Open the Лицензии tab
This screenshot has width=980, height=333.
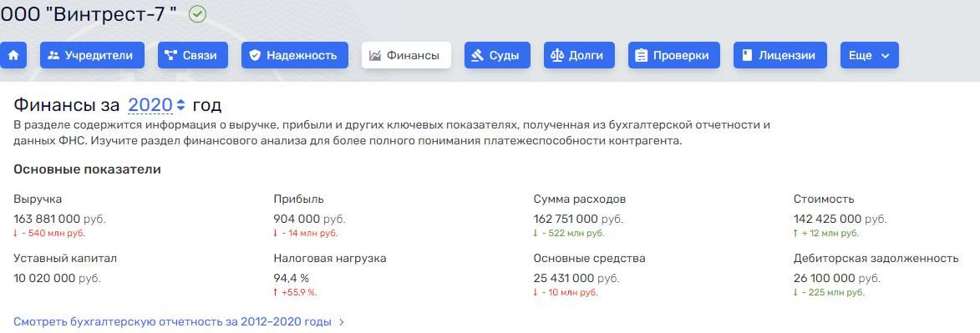[780, 56]
